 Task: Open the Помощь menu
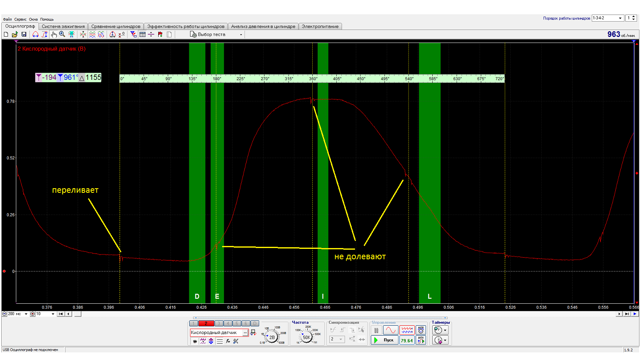coord(47,20)
